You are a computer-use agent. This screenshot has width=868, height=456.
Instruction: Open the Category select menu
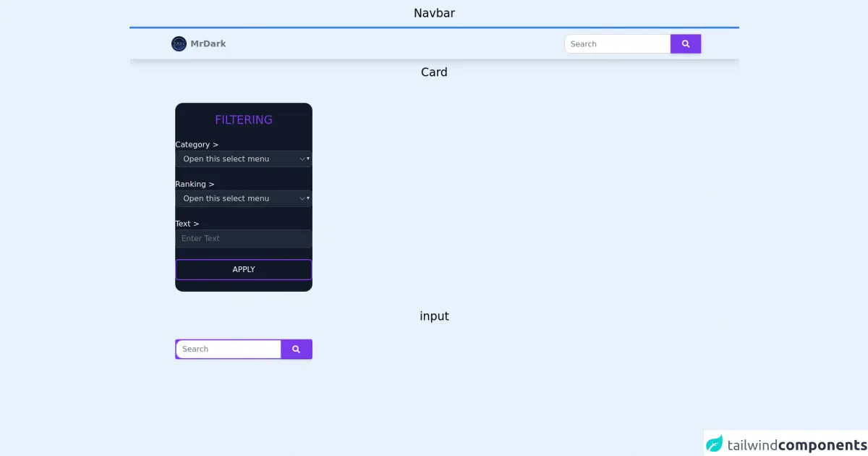pyautogui.click(x=239, y=159)
